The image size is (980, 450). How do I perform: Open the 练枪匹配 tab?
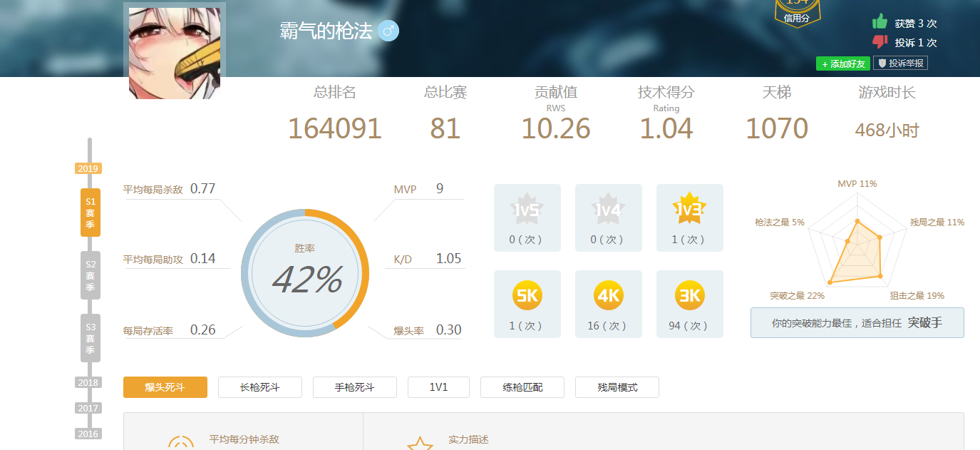click(x=522, y=387)
